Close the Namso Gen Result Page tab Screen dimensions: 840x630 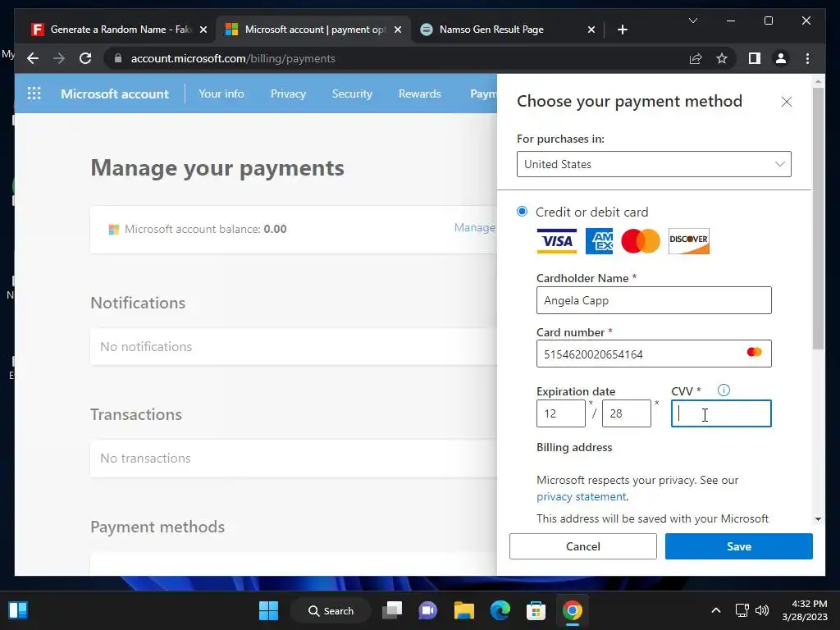(591, 30)
